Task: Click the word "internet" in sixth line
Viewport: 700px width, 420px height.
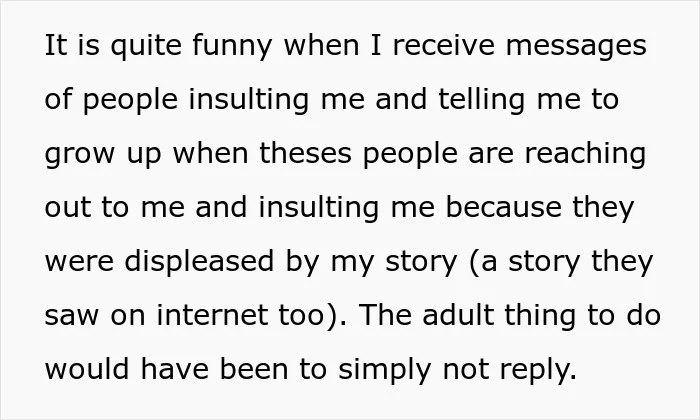Action: coord(212,316)
